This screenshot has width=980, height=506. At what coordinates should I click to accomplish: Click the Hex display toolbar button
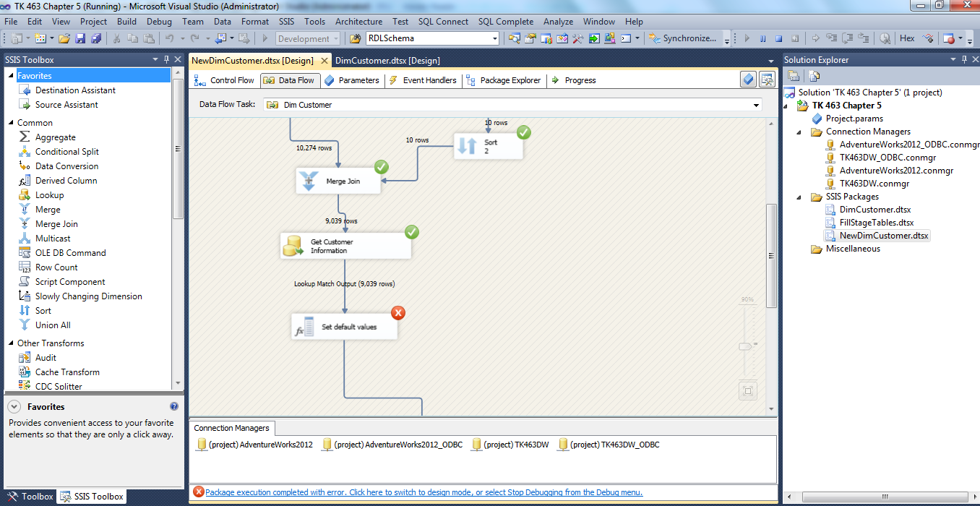point(907,38)
